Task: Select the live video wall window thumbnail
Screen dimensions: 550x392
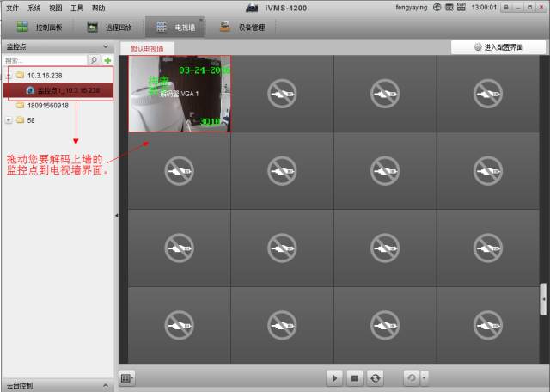Action: [180, 95]
